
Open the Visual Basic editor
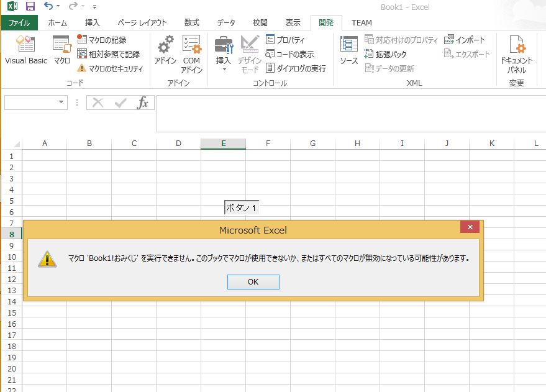tap(26, 50)
